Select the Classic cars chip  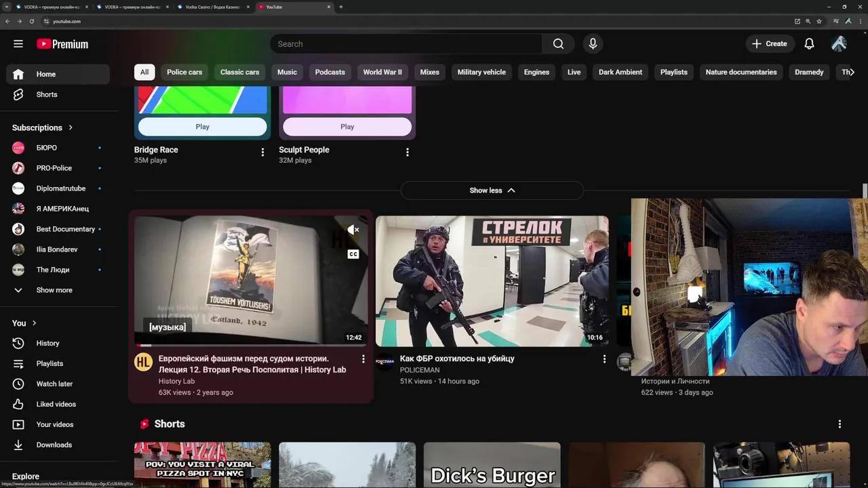(x=239, y=72)
